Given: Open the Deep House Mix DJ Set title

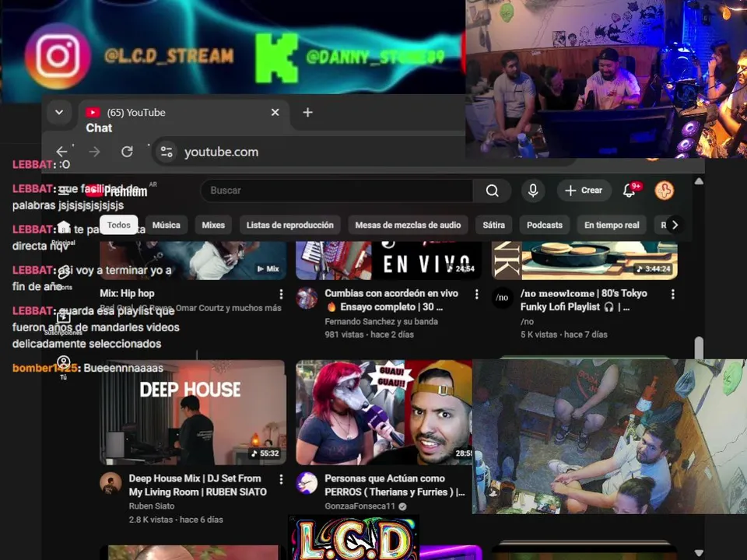Looking at the screenshot, I should pyautogui.click(x=198, y=485).
